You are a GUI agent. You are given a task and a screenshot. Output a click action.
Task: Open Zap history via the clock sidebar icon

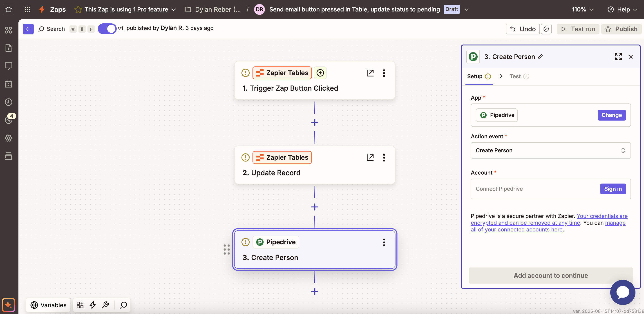[x=9, y=102]
